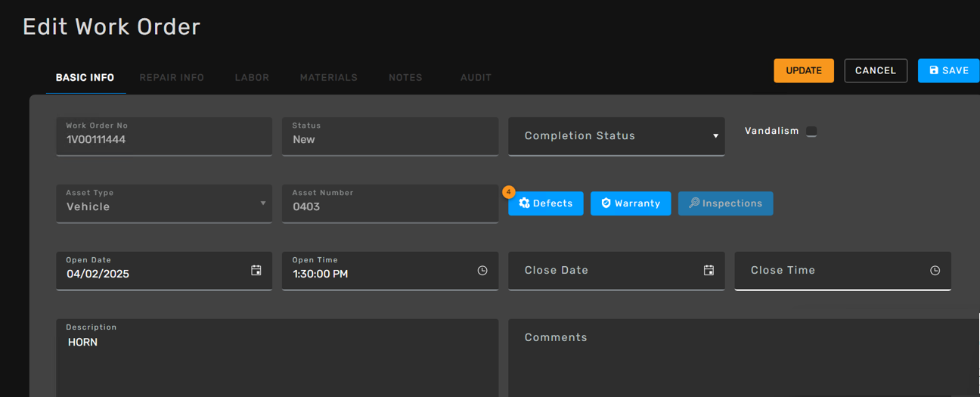Open the Open Date calendar icon
Image resolution: width=980 pixels, height=397 pixels.
point(256,271)
